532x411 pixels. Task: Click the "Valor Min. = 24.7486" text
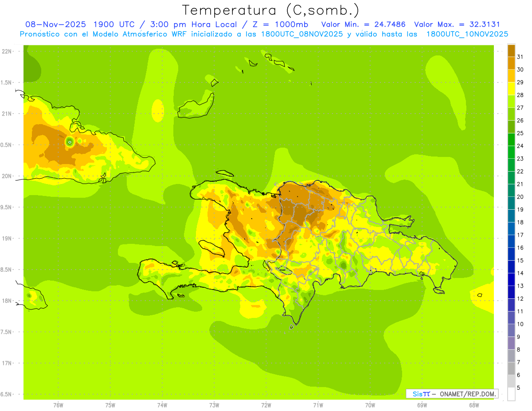[363, 24]
